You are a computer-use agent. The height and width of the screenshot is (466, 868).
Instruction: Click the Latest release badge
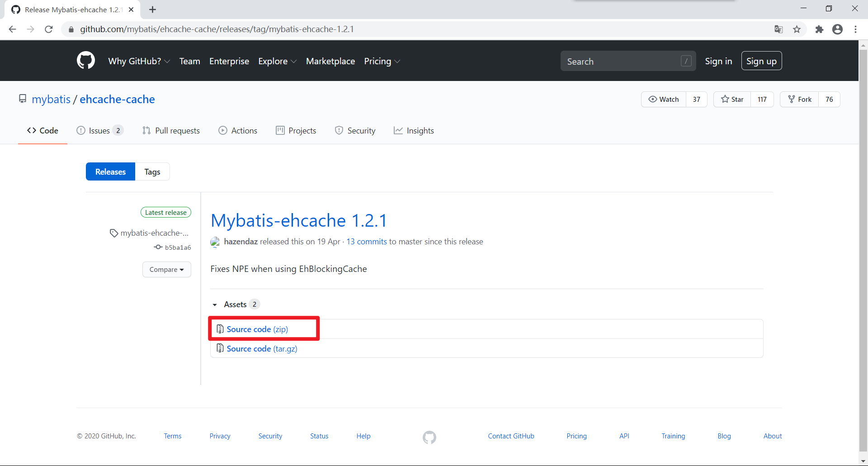click(166, 212)
